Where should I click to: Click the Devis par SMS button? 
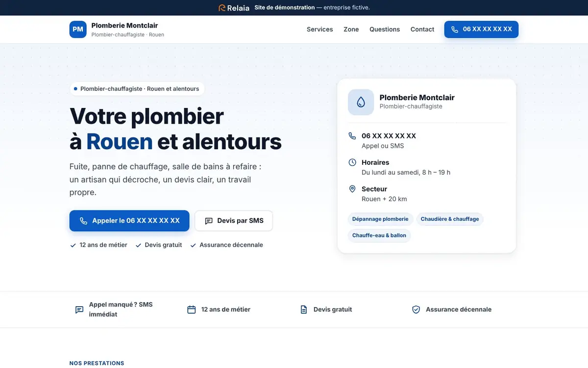coord(234,221)
